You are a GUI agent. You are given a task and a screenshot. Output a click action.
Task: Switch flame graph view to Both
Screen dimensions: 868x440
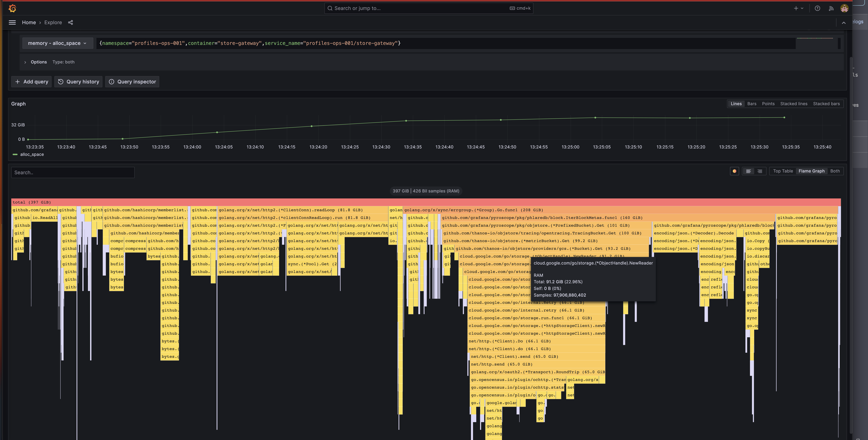(x=835, y=171)
